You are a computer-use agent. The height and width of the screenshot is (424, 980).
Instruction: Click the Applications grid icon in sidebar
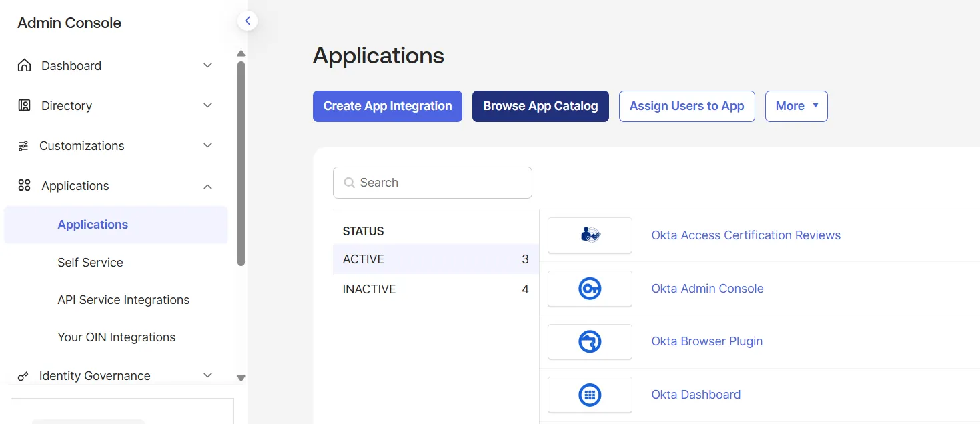click(24, 185)
